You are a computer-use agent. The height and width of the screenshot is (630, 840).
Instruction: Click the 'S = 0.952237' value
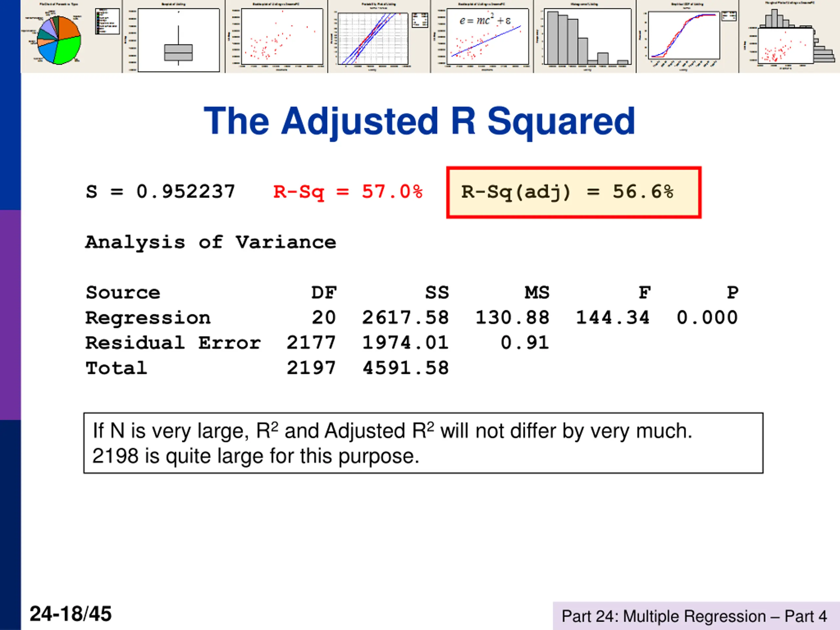(160, 191)
